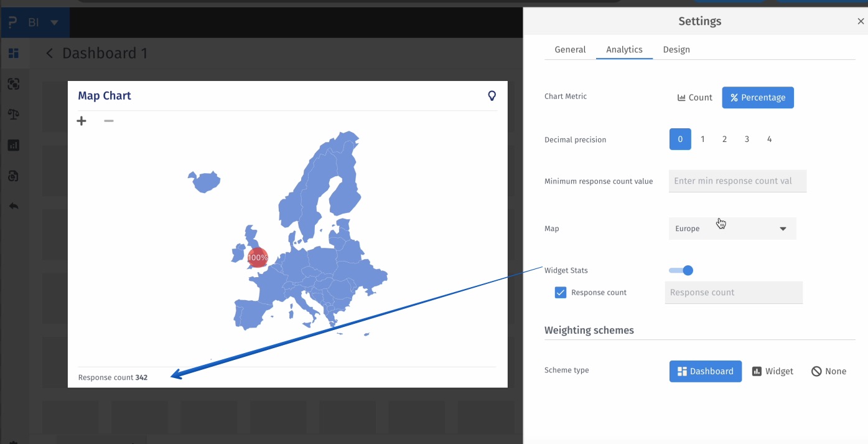Click the Map Chart widget title

point(105,96)
